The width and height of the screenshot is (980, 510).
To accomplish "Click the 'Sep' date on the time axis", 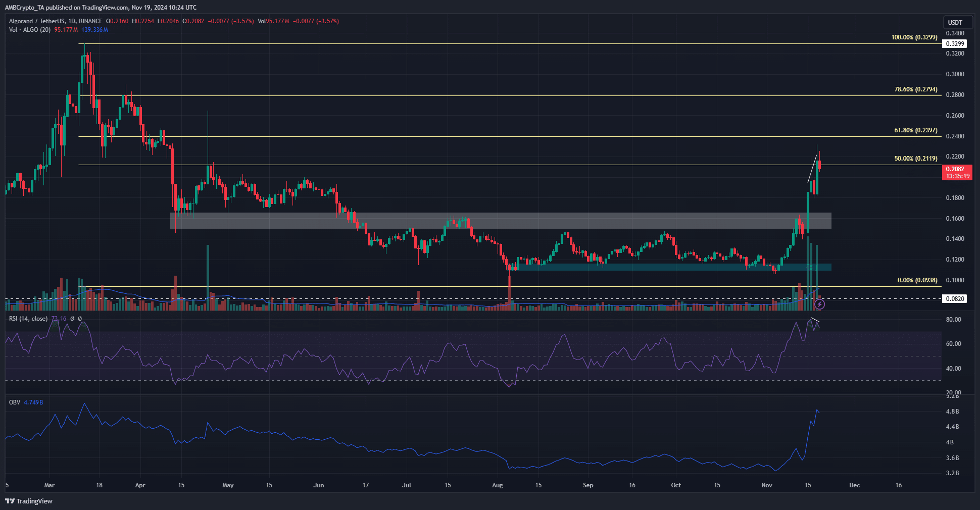I will coord(588,485).
